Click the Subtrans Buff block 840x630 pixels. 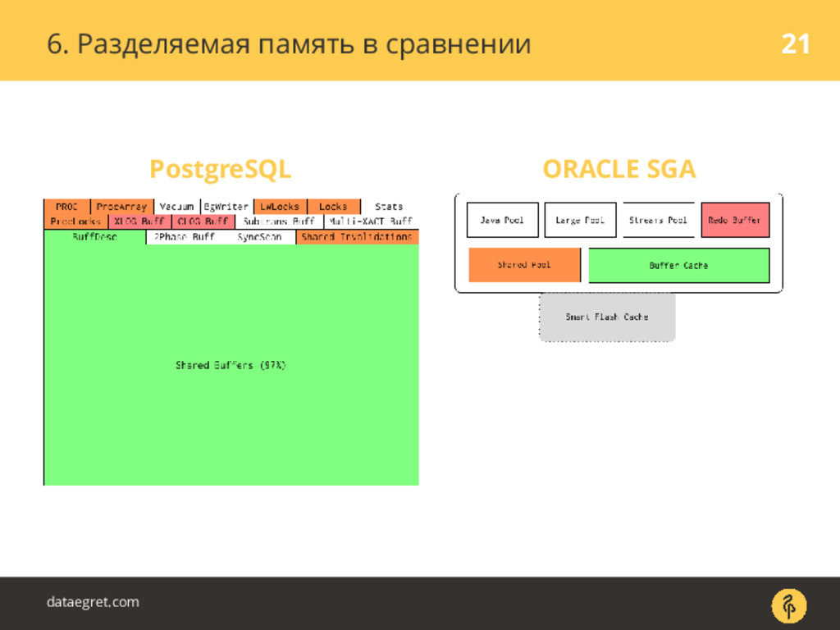coord(279,221)
